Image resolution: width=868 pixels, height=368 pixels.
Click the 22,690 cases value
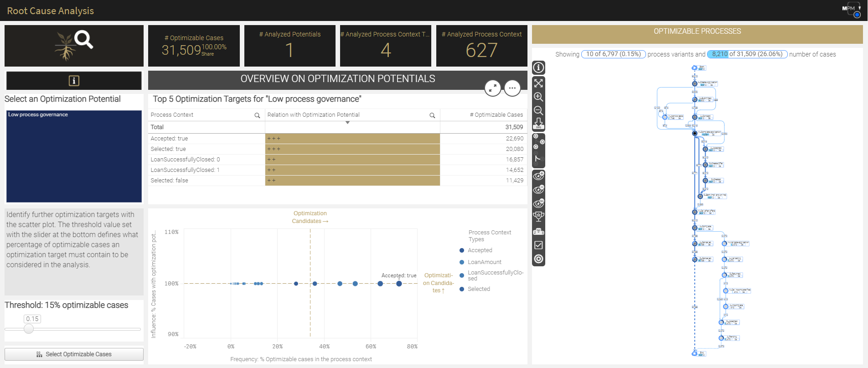pyautogui.click(x=514, y=139)
